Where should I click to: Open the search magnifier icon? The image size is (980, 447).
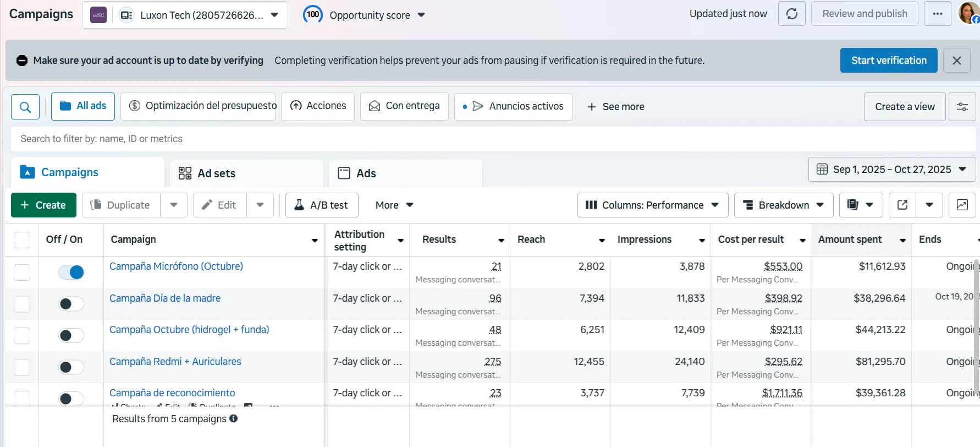pos(25,107)
